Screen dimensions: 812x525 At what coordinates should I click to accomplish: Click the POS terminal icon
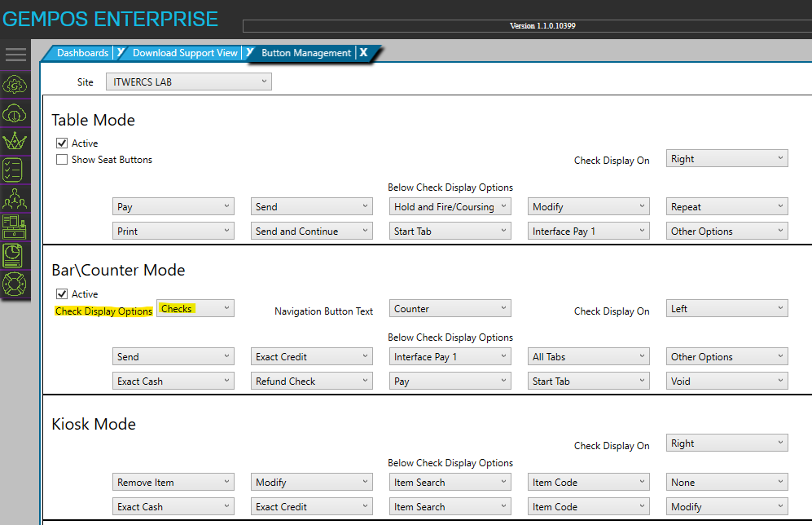click(16, 227)
